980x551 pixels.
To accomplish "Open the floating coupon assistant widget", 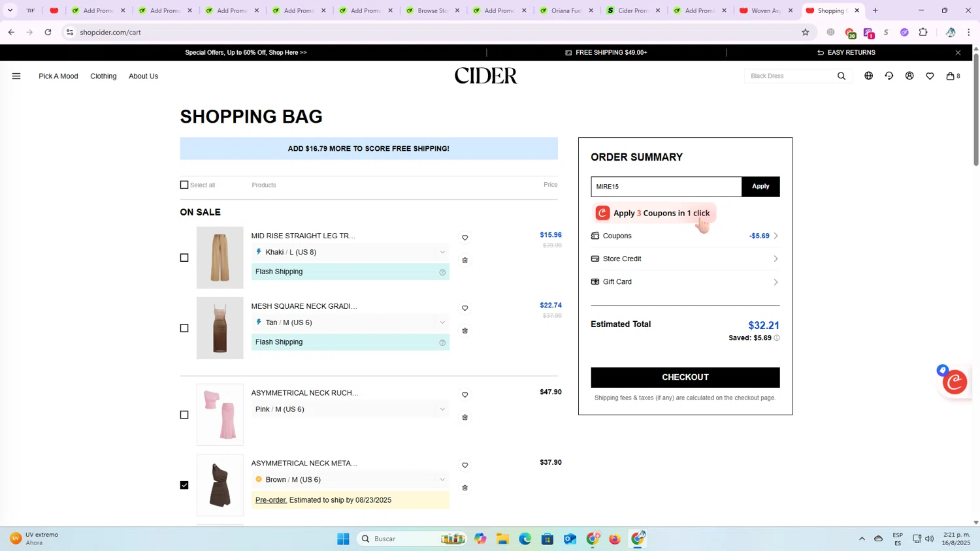I will (955, 381).
